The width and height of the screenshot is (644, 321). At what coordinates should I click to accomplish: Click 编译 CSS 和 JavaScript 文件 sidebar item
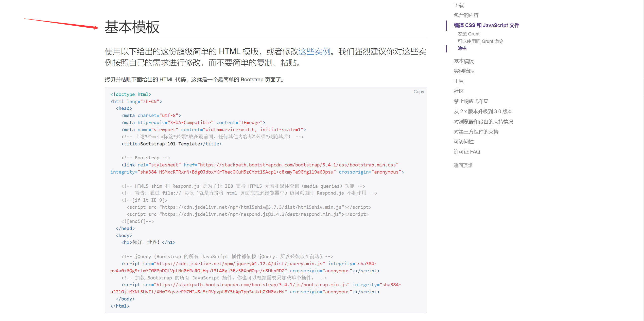pyautogui.click(x=486, y=25)
